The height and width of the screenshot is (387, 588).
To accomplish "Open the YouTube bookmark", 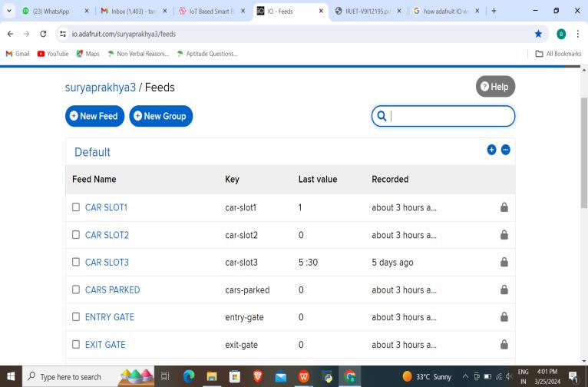I will click(x=53, y=54).
